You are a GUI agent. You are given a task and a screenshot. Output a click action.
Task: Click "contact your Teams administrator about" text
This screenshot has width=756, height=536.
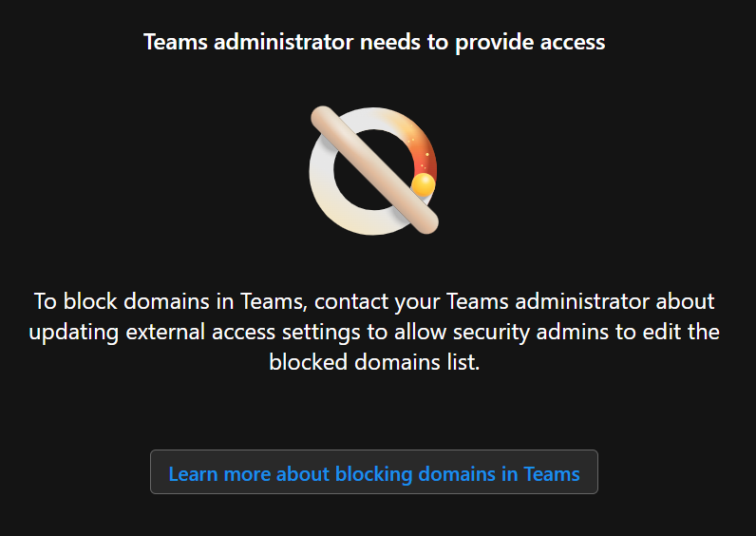[514, 302]
